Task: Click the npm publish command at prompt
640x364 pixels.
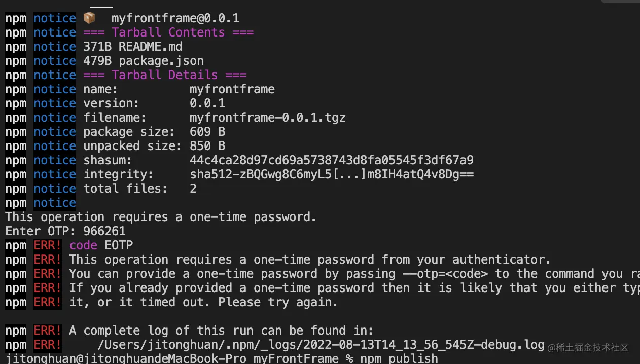Action: (399, 358)
